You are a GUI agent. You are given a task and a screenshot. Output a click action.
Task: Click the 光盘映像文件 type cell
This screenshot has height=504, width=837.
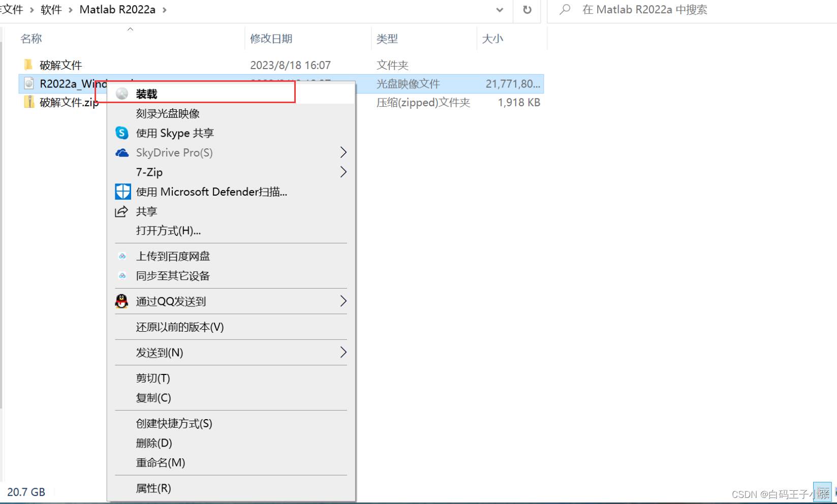click(408, 84)
